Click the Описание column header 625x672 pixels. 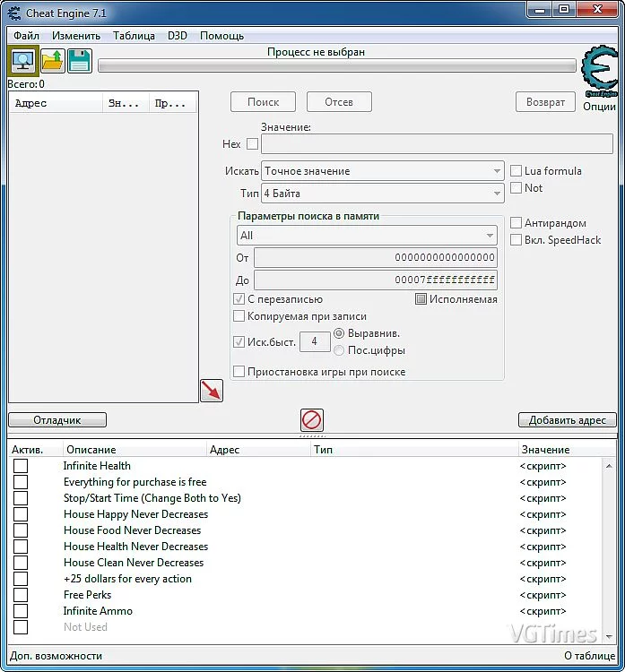point(135,450)
